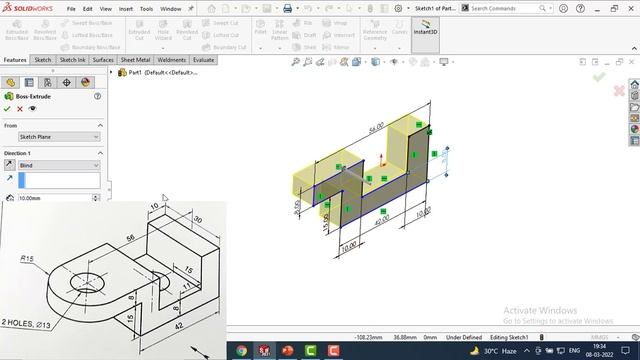
Task: Open the ConfigurationManager tab
Action: point(48,82)
